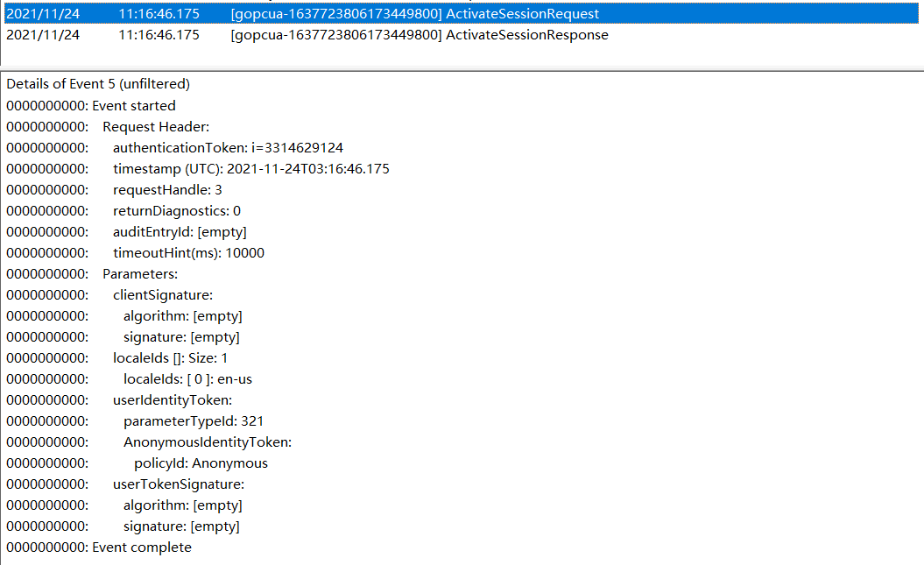
Task: Click algorithm [empty] under userTokenSignature
Action: 123,505
